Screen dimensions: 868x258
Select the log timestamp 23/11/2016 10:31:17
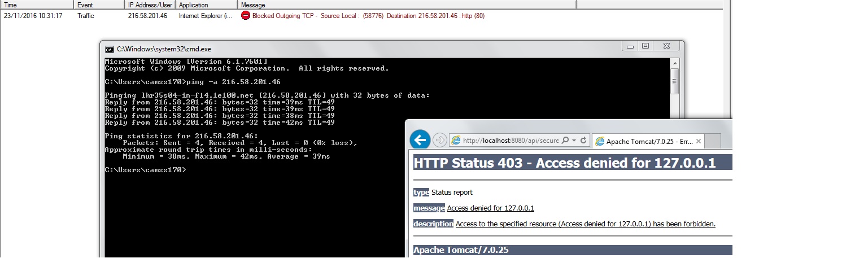tap(33, 16)
